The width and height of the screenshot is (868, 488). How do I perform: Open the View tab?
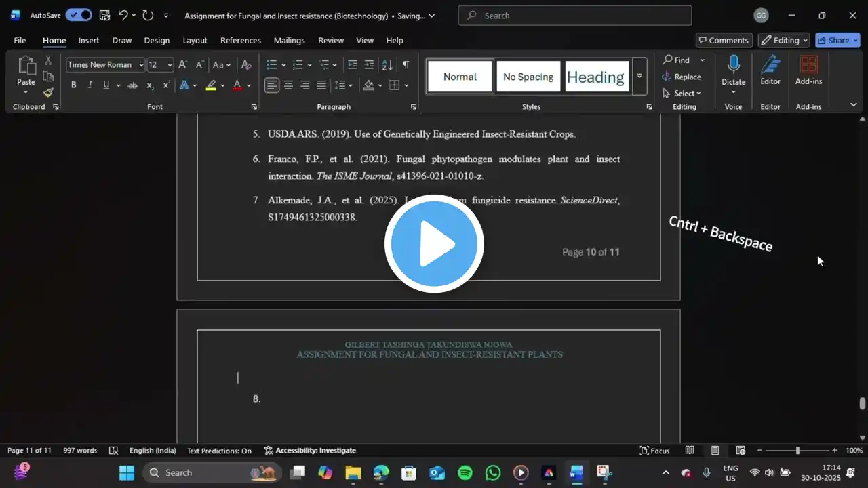coord(365,40)
